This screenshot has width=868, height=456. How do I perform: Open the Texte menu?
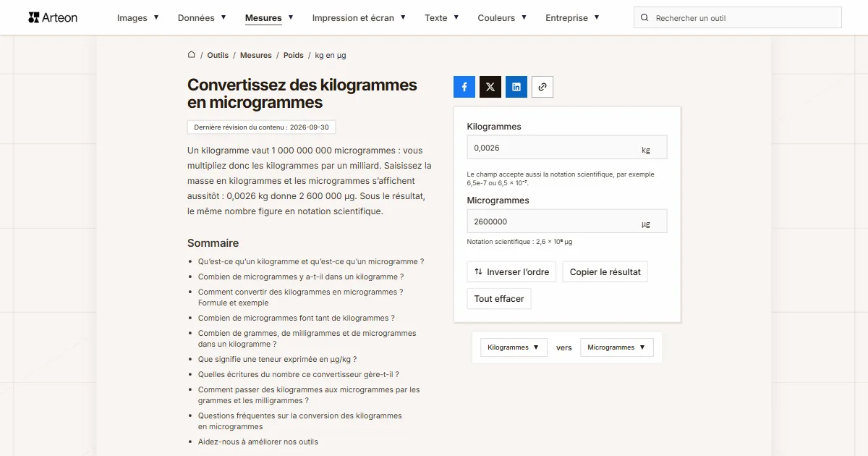point(442,17)
